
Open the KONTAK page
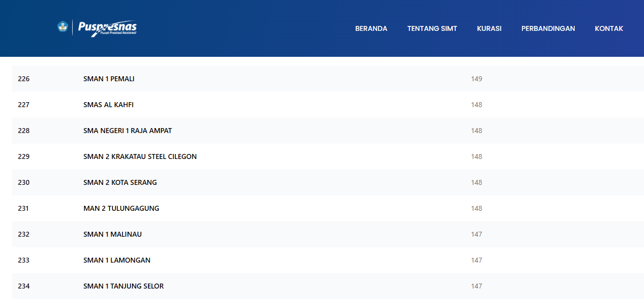609,28
